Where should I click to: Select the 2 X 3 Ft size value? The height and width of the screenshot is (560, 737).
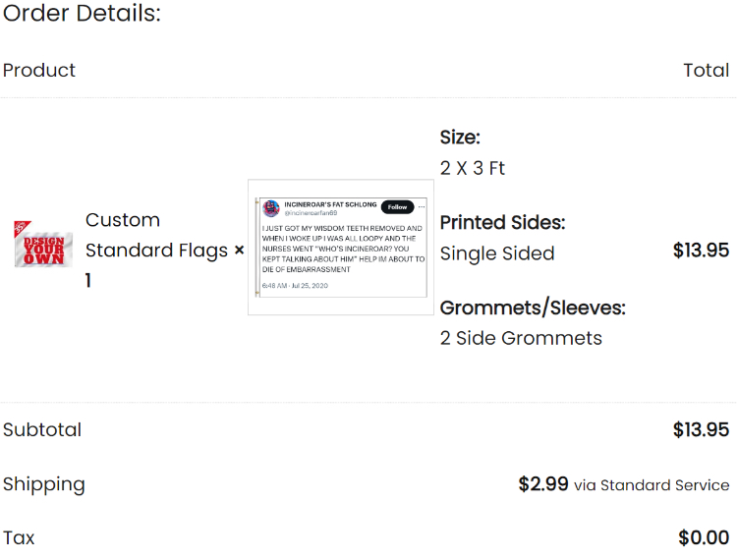473,168
